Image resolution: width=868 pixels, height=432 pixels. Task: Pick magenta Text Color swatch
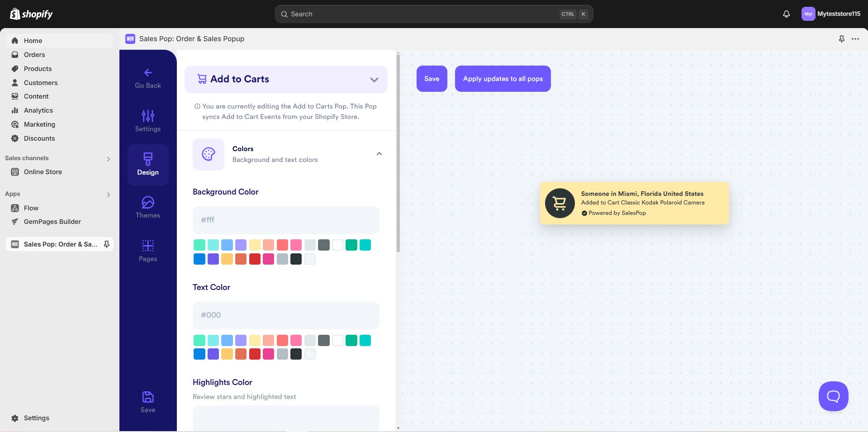[x=269, y=354]
